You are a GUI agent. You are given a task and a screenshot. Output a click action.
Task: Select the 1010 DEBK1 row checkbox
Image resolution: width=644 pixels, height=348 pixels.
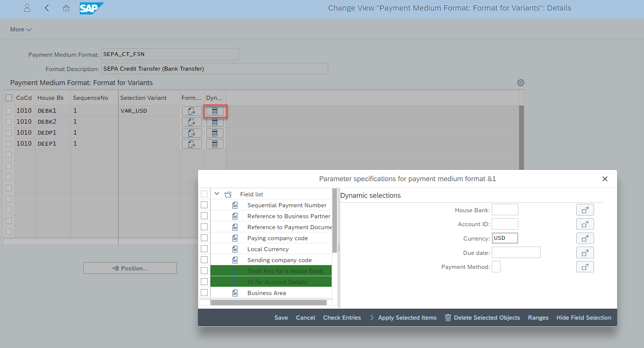pos(9,111)
